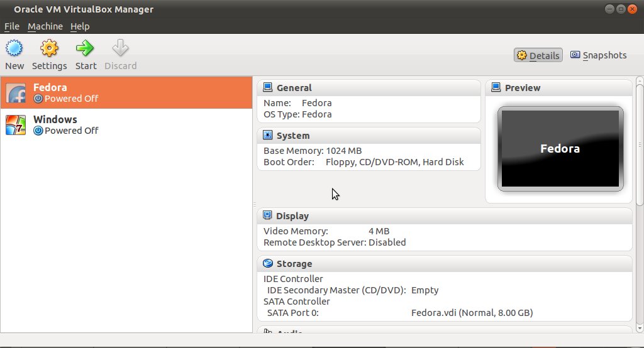Click the 'Base Memory: 1024 MB' text
The height and width of the screenshot is (348, 644).
313,151
